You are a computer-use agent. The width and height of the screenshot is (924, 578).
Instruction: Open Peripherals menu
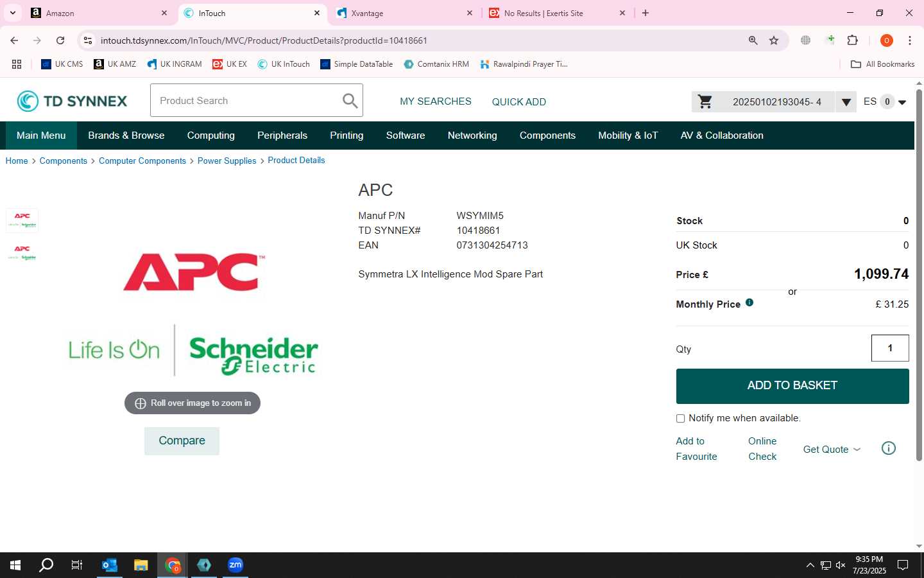click(282, 136)
